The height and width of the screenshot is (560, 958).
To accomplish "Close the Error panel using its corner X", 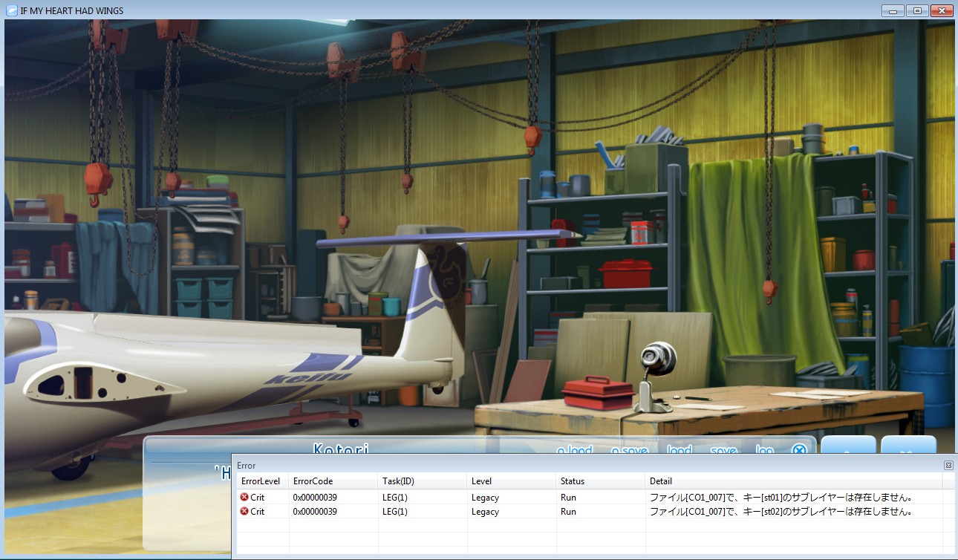I will (948, 465).
